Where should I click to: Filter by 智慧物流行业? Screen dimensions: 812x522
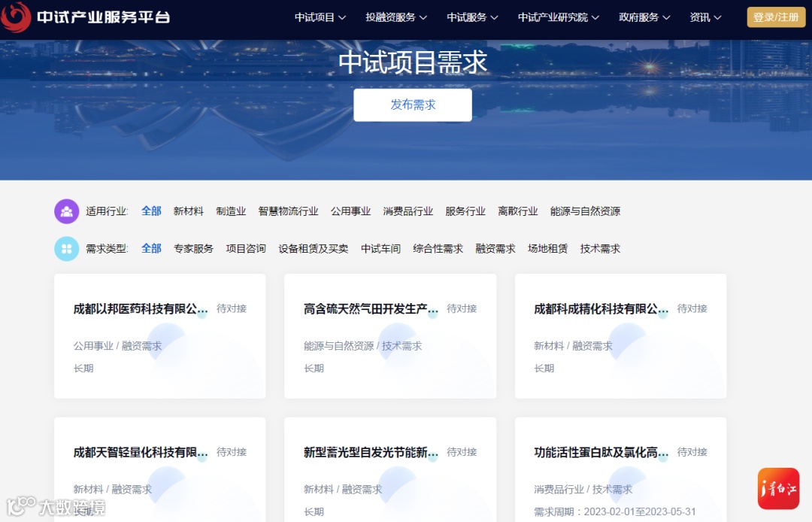[289, 211]
